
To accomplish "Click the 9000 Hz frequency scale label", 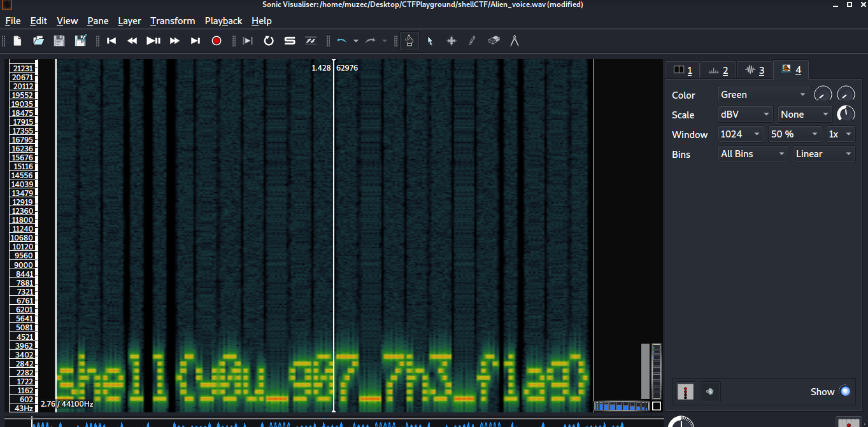I will (24, 265).
